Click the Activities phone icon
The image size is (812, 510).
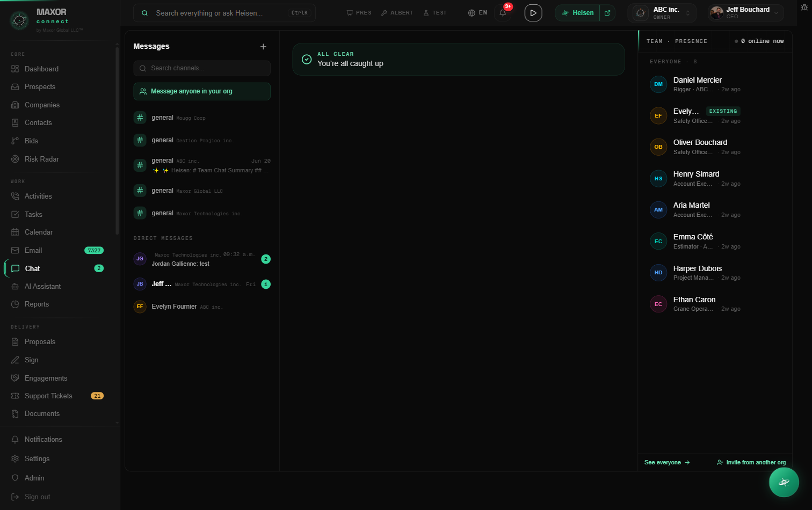coord(15,196)
